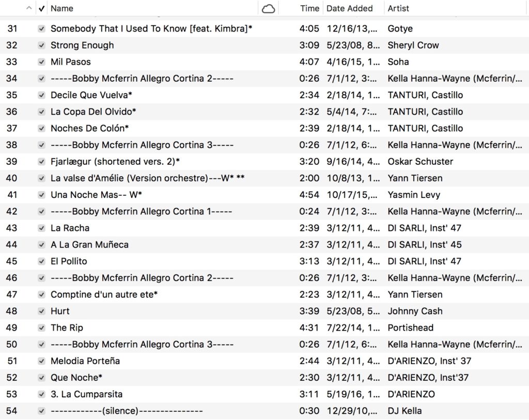Click the checkmark column header icon
The width and height of the screenshot is (529, 420).
(x=42, y=8)
